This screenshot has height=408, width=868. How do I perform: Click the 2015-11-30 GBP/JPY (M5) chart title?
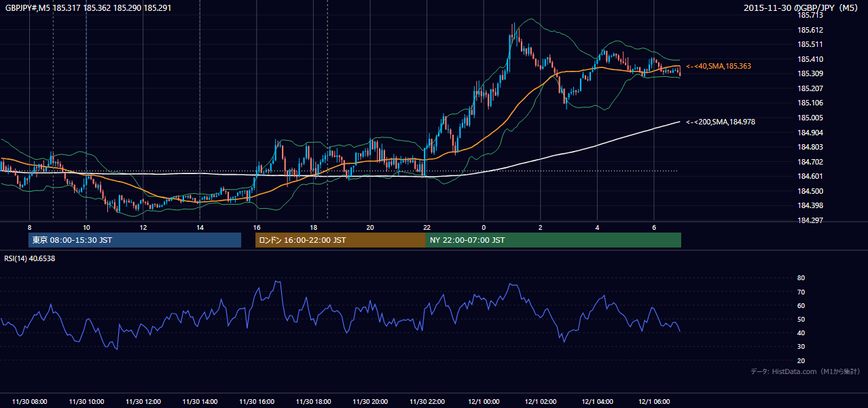(802, 8)
